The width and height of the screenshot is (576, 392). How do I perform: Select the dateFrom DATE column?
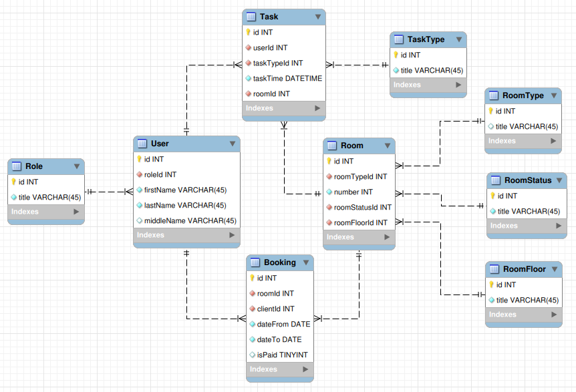pyautogui.click(x=283, y=324)
